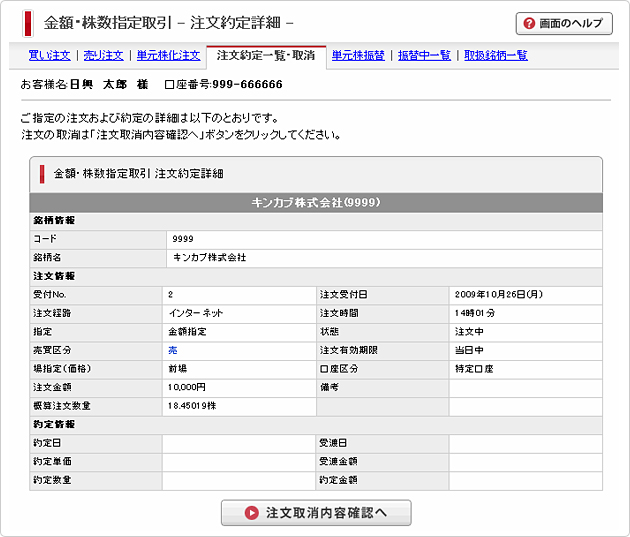The height and width of the screenshot is (537, 630).
Task: Click the order amount 10,000円 cell
Action: point(189,386)
